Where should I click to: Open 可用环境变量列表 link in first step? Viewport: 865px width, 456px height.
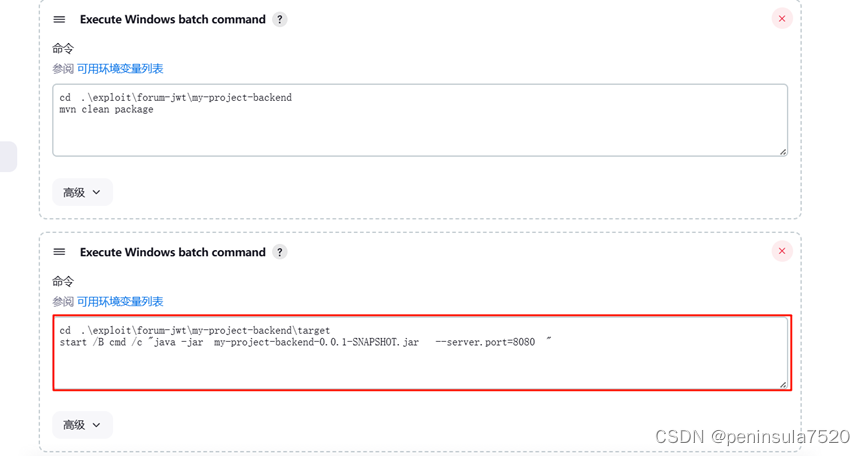[x=120, y=69]
